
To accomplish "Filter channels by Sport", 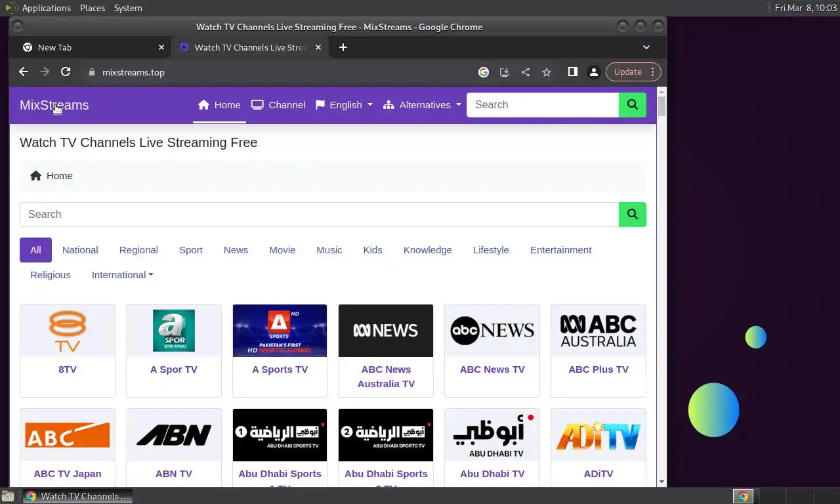I will [191, 250].
